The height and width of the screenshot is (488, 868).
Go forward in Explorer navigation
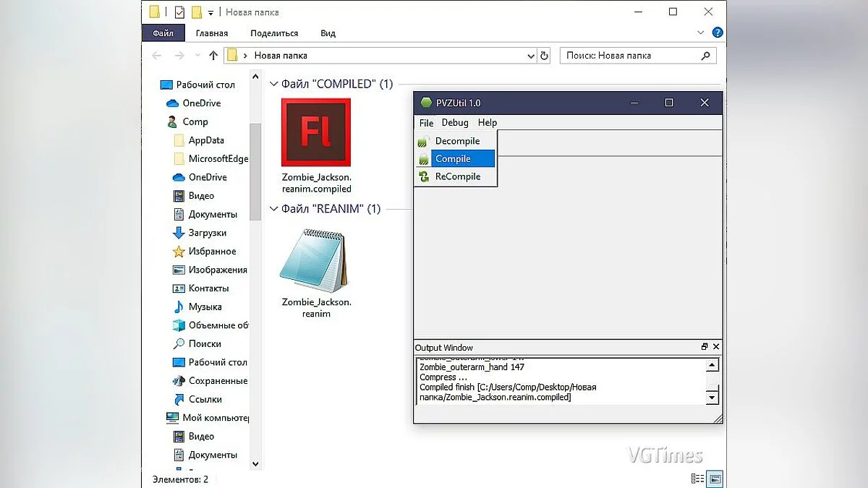(179, 56)
